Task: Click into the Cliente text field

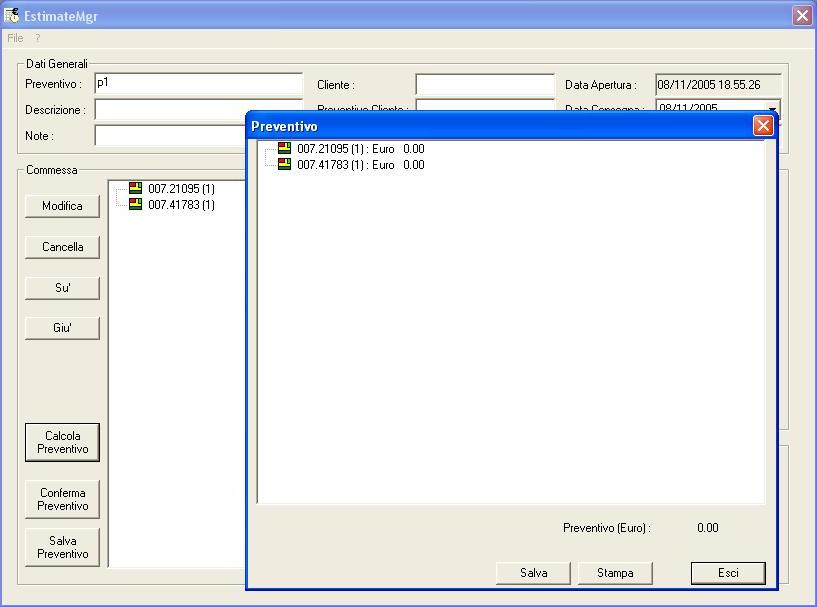Action: (485, 84)
